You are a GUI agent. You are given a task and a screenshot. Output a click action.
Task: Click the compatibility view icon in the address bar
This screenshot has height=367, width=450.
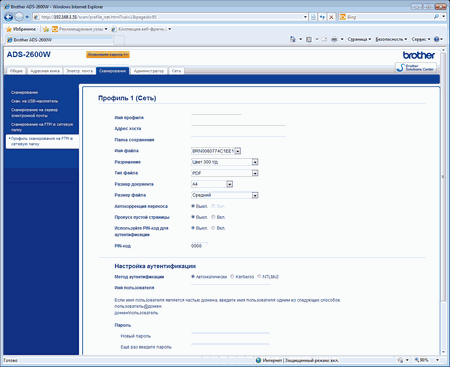coord(313,17)
